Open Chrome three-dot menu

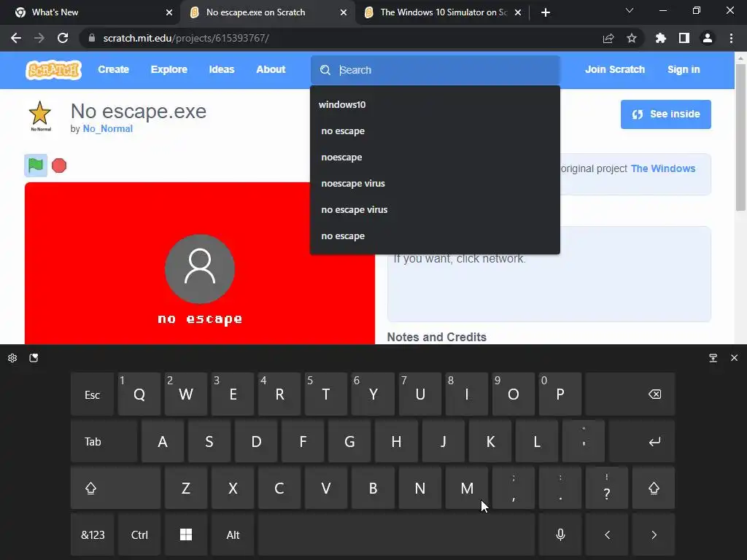tap(731, 38)
